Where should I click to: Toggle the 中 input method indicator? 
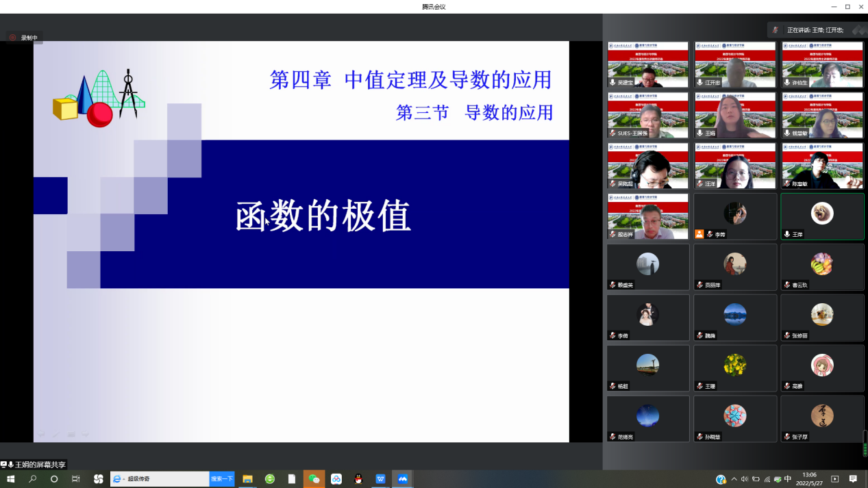(x=788, y=479)
